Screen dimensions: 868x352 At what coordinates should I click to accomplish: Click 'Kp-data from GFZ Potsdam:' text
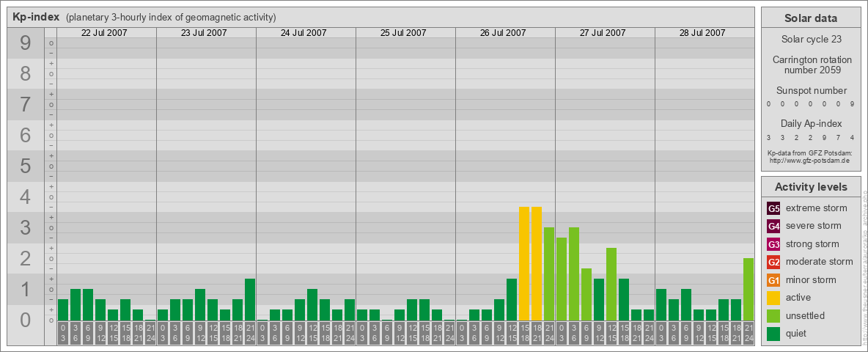pos(809,153)
